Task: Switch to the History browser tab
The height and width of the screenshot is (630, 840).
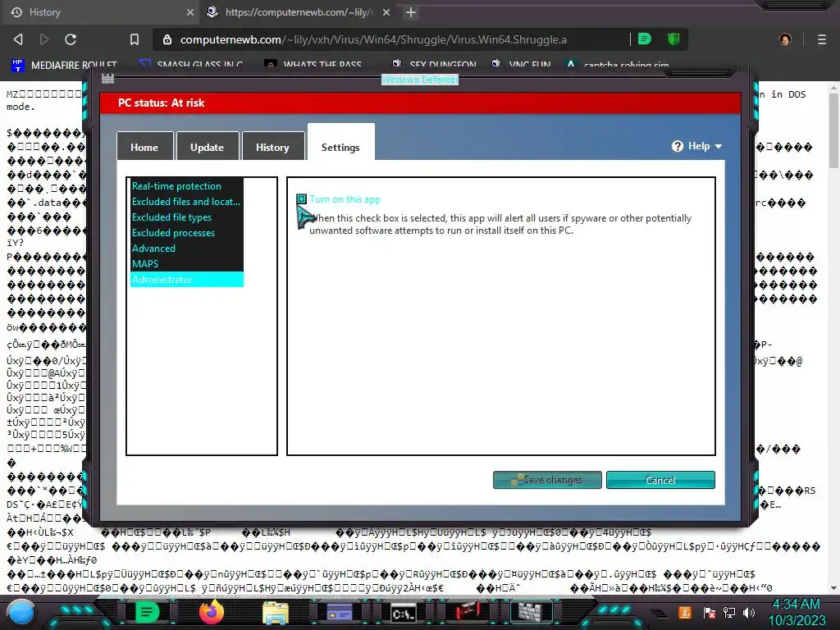Action: point(101,11)
